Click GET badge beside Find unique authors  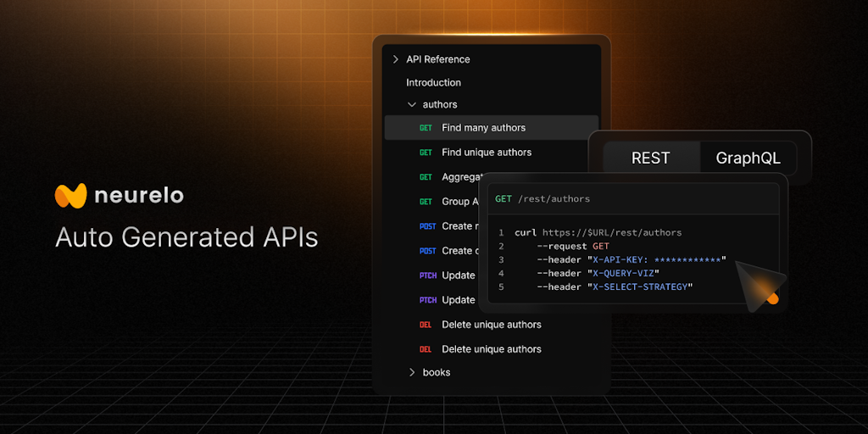(x=426, y=153)
